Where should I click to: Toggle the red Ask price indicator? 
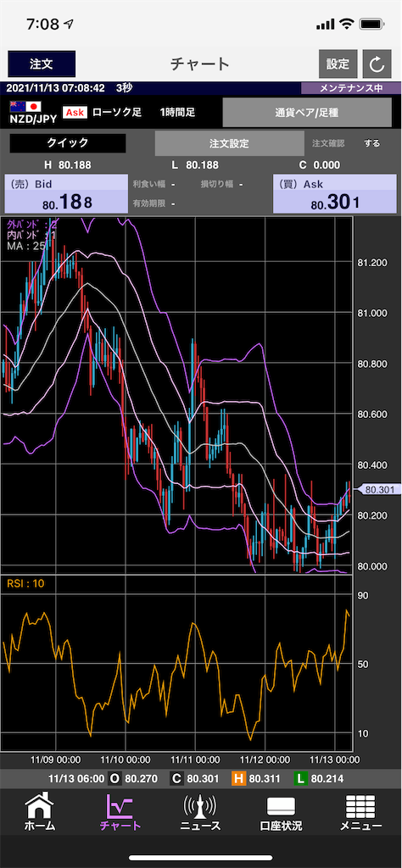(75, 113)
